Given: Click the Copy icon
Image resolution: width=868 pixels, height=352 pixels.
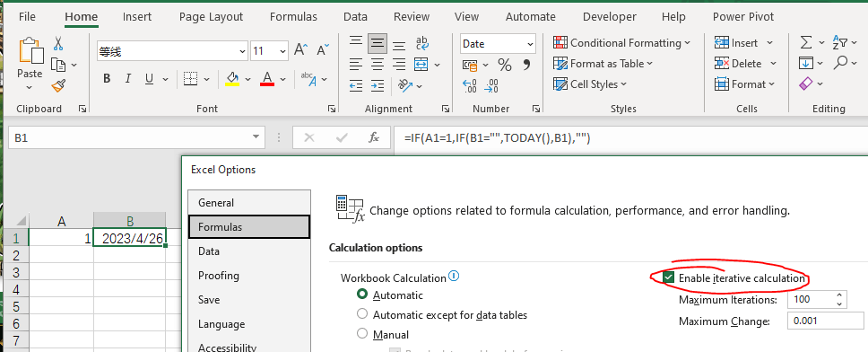Looking at the screenshot, I should point(58,65).
